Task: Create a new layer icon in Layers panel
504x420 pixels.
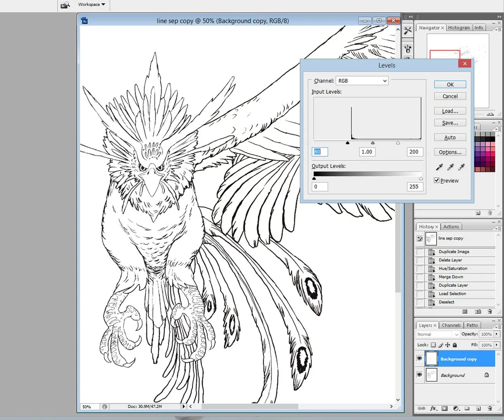Action: click(x=478, y=409)
